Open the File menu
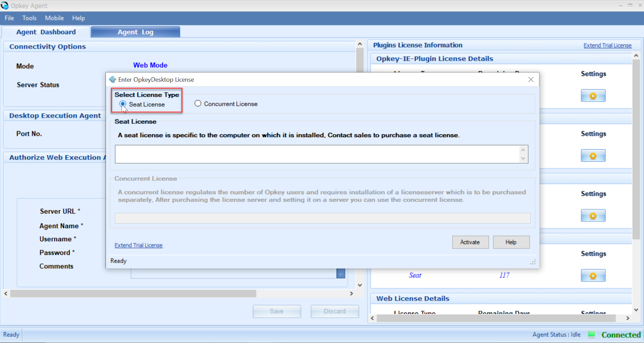Viewport: 644px width, 343px height. click(x=9, y=18)
